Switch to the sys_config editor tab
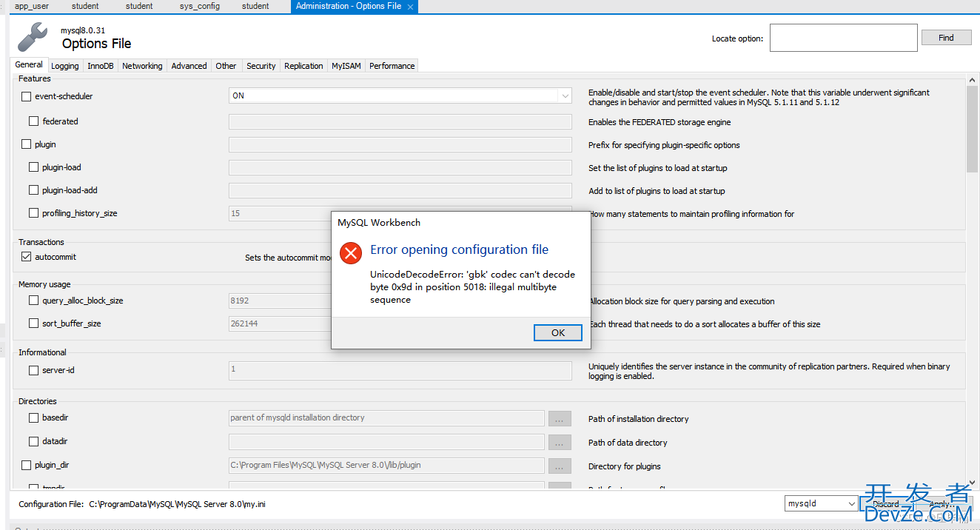 click(200, 6)
